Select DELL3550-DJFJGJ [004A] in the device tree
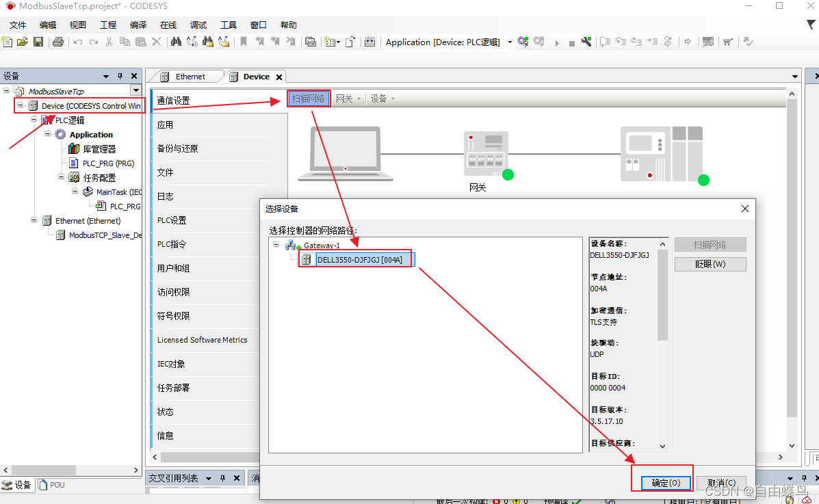Viewport: 819px width, 504px height. coord(359,260)
